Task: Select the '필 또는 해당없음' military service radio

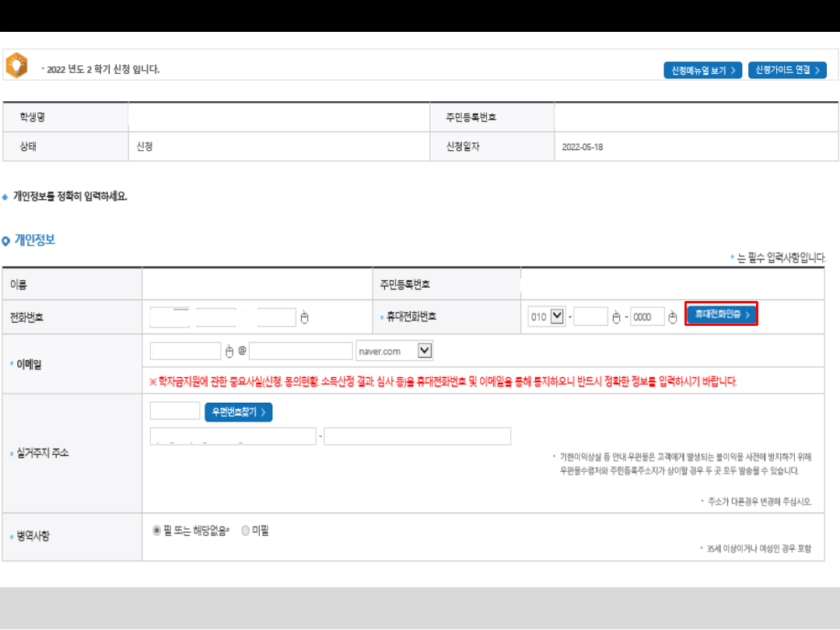Action: 158,530
